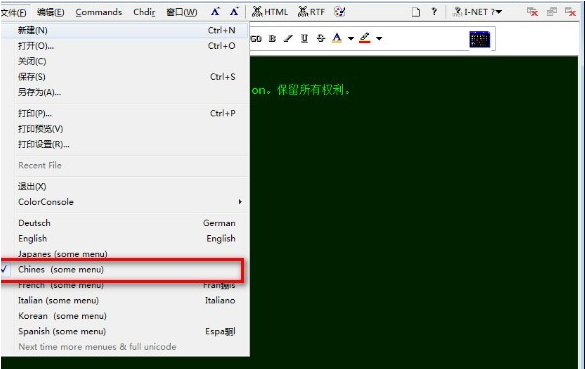Open the I-NET ? dropdown
Image resolution: width=585 pixels, height=369 pixels.
coord(477,12)
